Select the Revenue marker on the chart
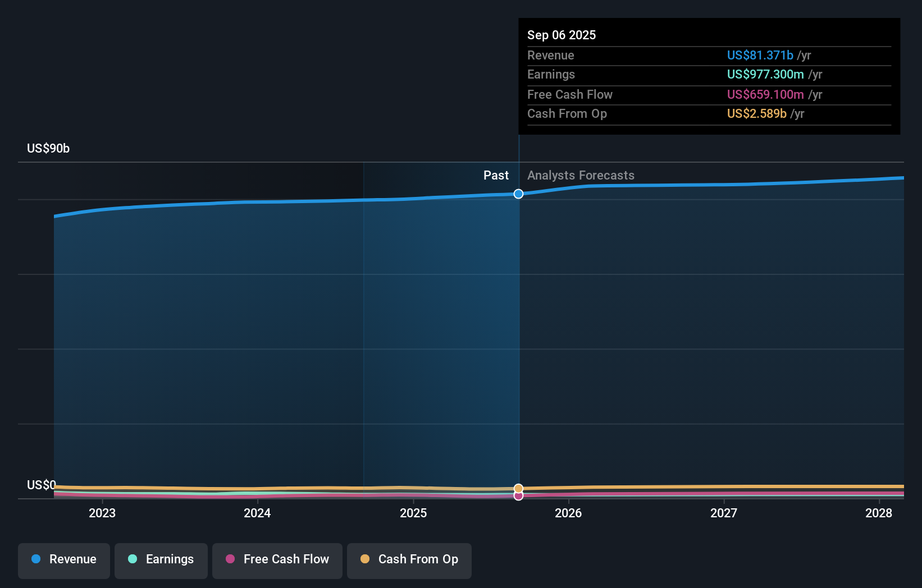 point(518,194)
